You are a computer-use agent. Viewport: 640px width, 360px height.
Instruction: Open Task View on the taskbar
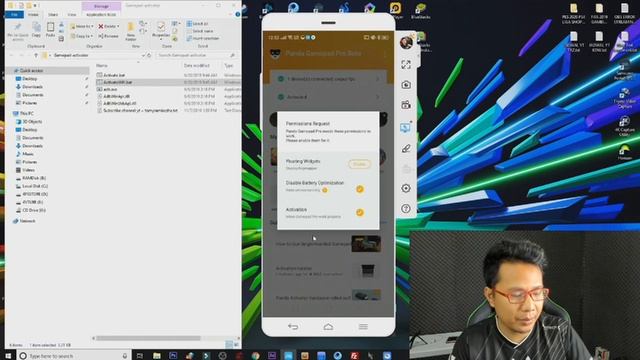pyautogui.click(x=140, y=356)
